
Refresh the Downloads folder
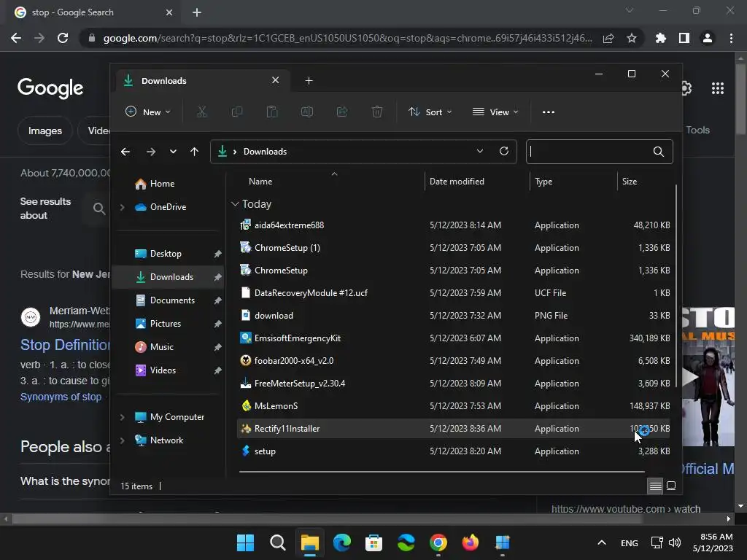pyautogui.click(x=503, y=152)
